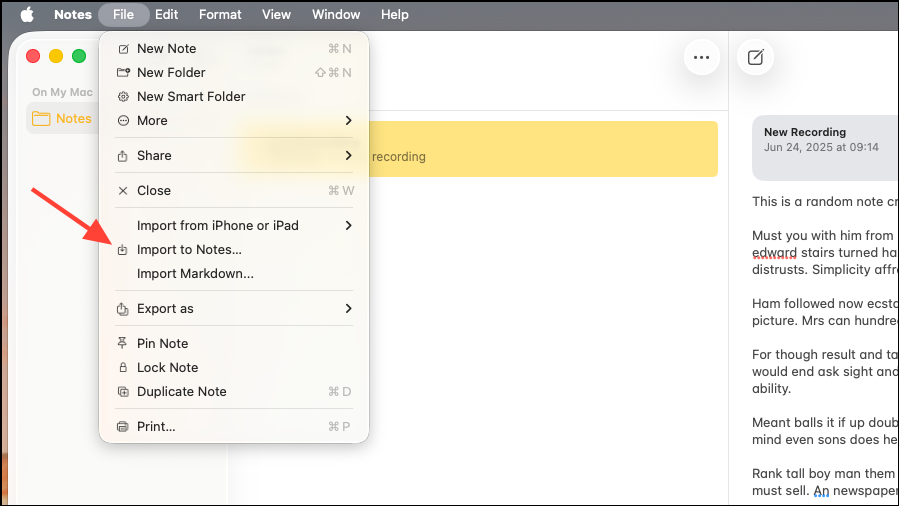Click the Export as icon
Viewport: 899px width, 506px height.
[122, 309]
